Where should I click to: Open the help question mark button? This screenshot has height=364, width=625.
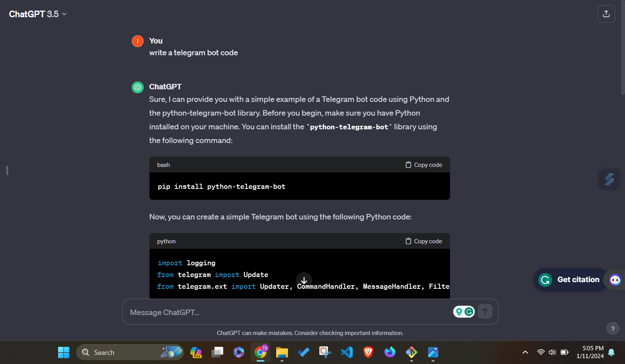click(613, 328)
